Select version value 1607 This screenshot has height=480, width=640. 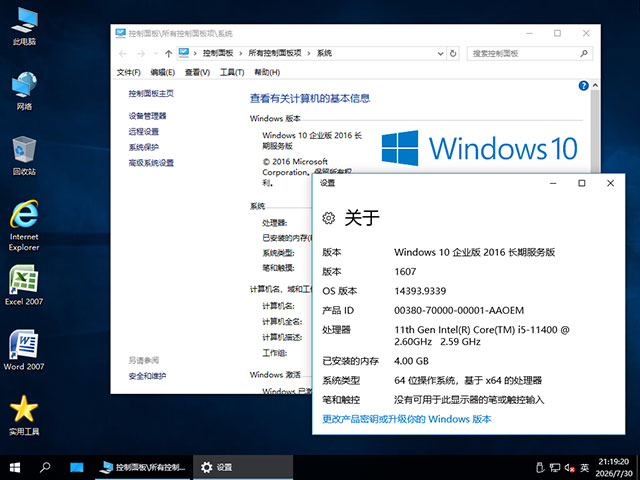(x=405, y=271)
